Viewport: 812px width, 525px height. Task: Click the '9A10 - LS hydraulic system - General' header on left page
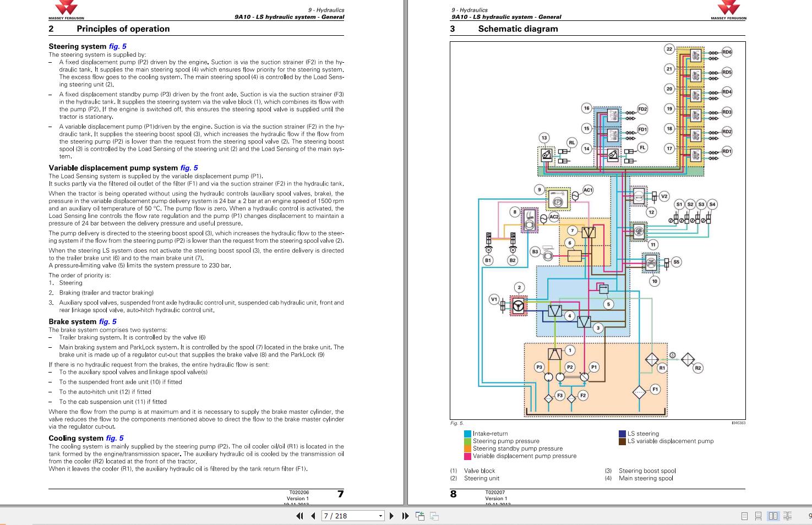click(290, 17)
